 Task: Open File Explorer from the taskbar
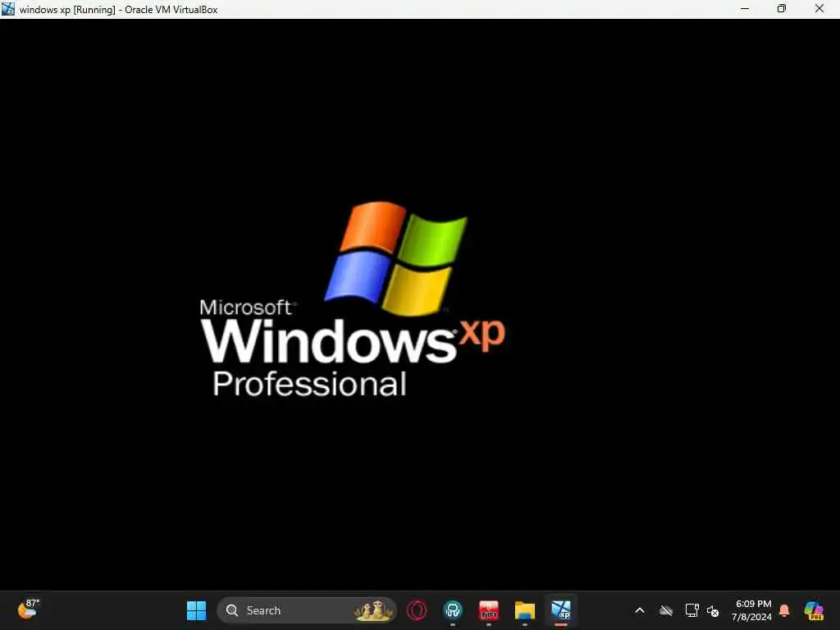click(x=525, y=610)
